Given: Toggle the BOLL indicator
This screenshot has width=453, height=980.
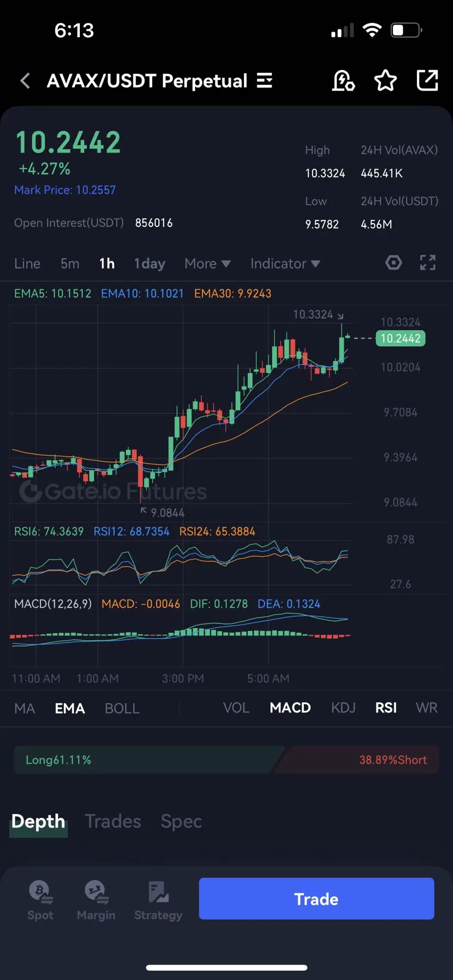Looking at the screenshot, I should coord(122,708).
